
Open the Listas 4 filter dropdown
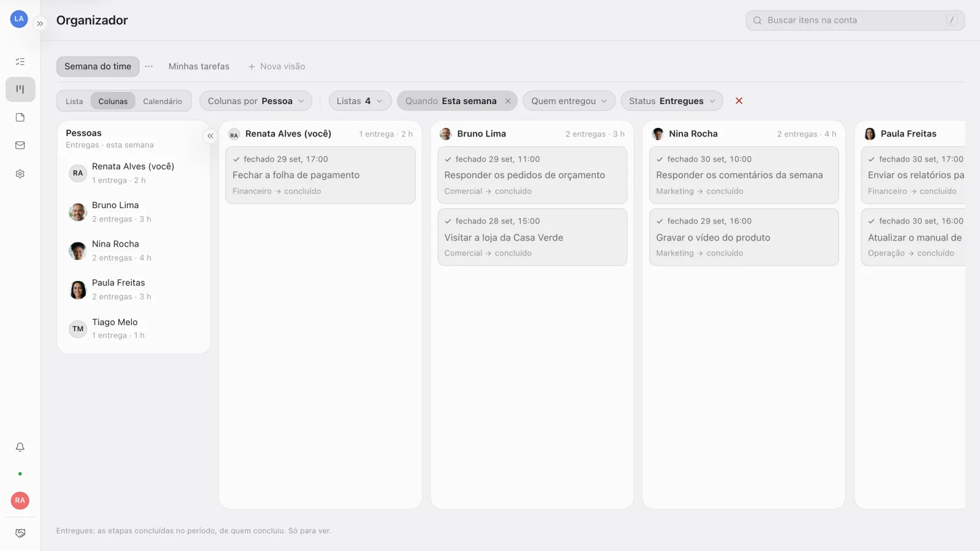click(360, 101)
